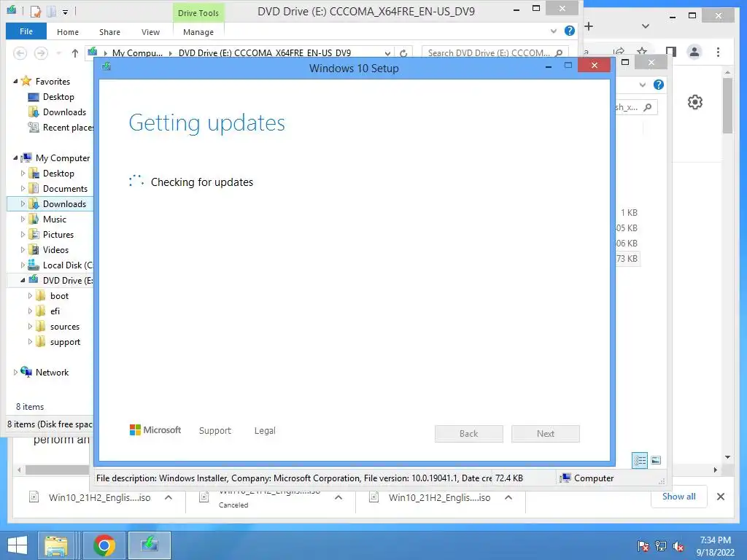Viewport: 747px width, 560px height.
Task: Open Chrome profile avatar icon
Action: click(694, 52)
